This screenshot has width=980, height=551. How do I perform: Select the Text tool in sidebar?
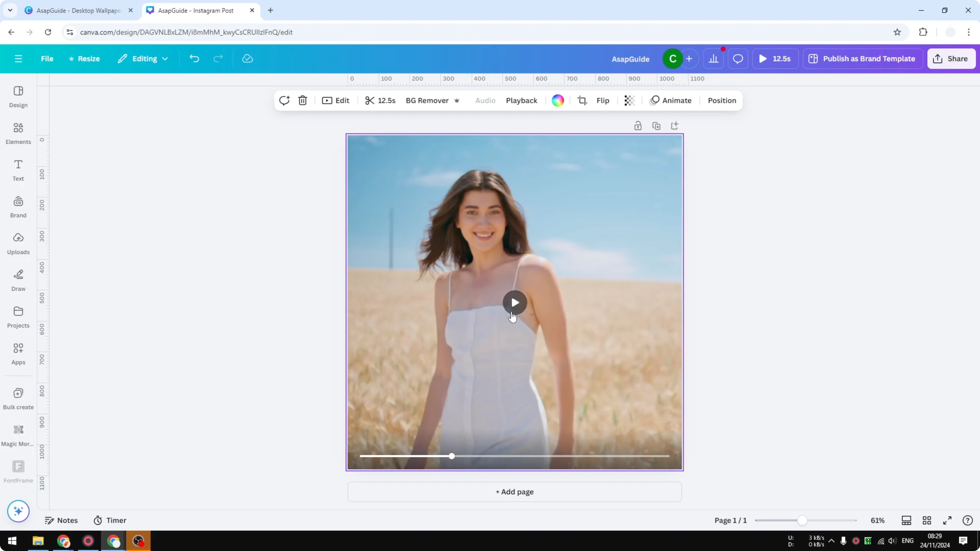[x=18, y=170]
